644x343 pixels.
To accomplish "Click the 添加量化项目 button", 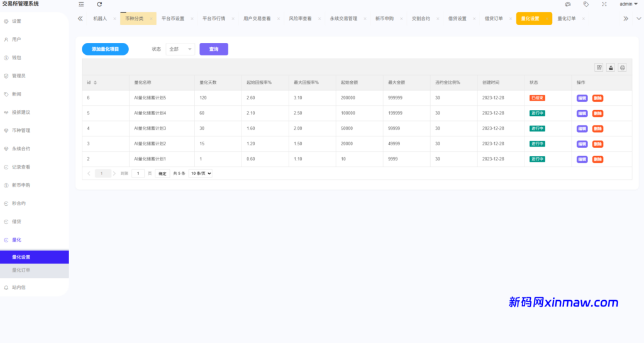I will pyautogui.click(x=105, y=49).
